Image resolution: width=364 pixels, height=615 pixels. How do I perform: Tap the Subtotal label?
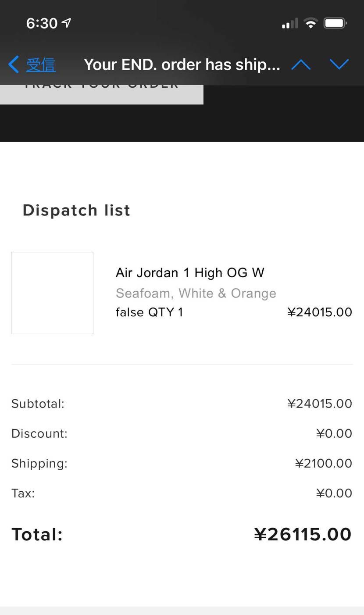click(x=38, y=404)
